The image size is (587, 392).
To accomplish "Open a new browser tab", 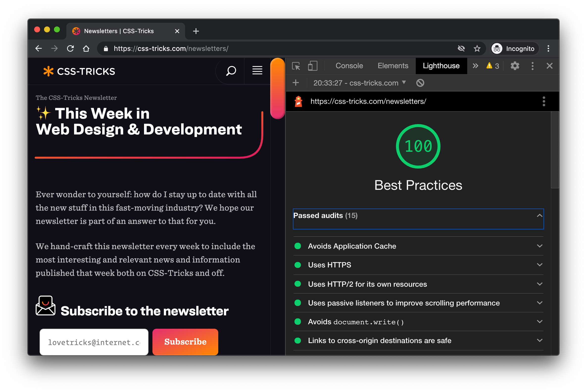I will [x=196, y=31].
